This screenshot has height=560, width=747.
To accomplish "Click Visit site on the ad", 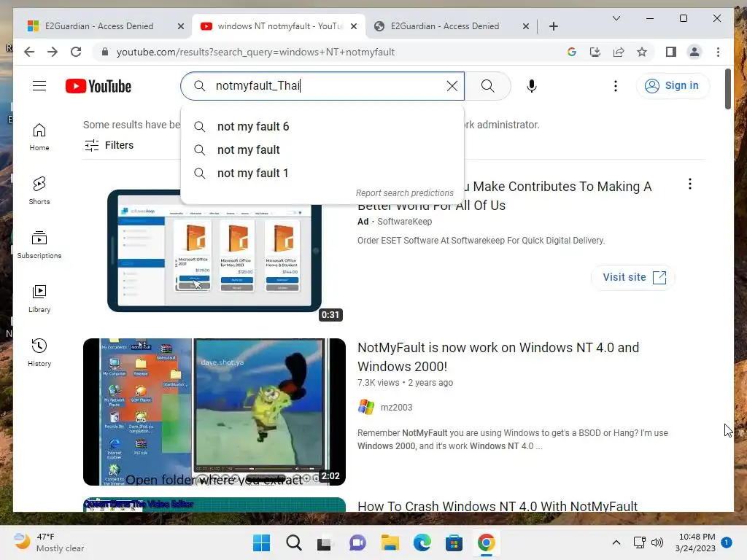I will (633, 277).
